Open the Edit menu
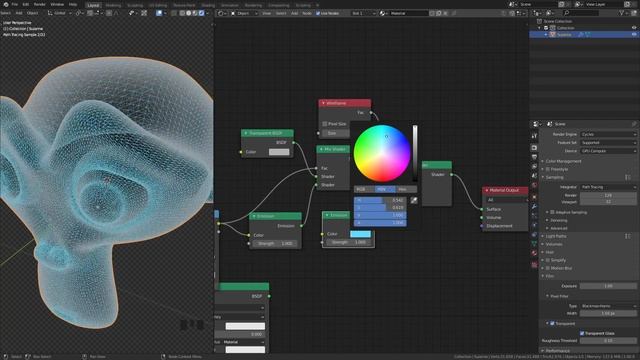 click(x=26, y=4)
